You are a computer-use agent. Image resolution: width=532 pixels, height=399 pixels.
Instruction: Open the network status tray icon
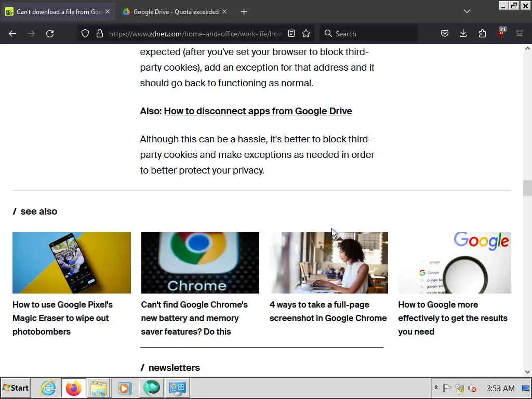pos(460,388)
